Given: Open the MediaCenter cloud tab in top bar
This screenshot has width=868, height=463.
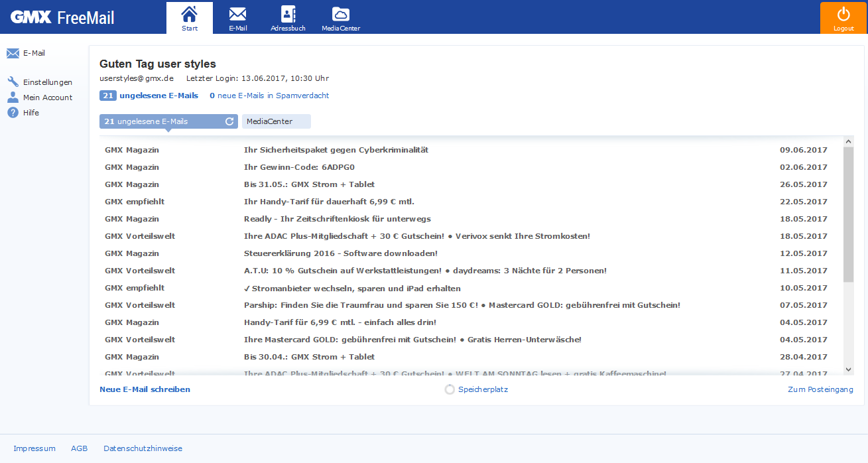Looking at the screenshot, I should click(341, 18).
